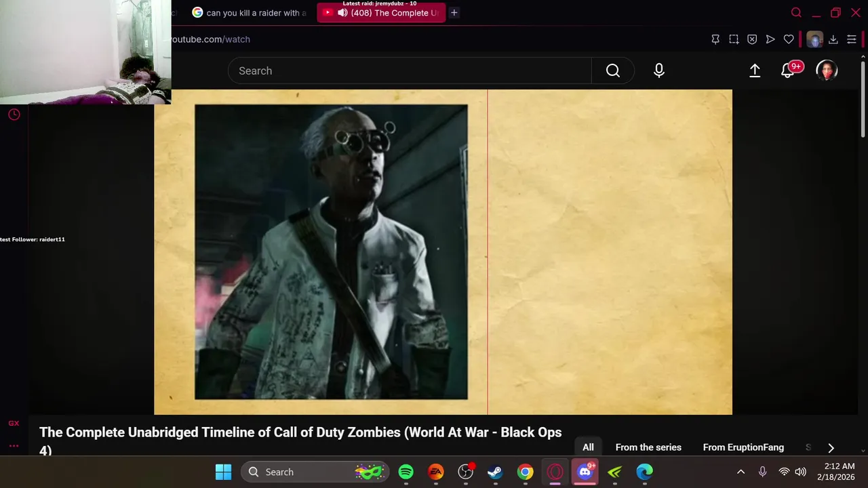This screenshot has width=868, height=488.
Task: Select The Complete Unabridged YouTube tab
Action: (x=381, y=13)
